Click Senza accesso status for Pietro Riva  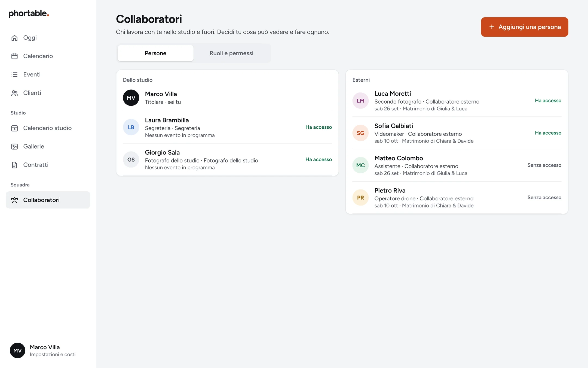point(544,197)
